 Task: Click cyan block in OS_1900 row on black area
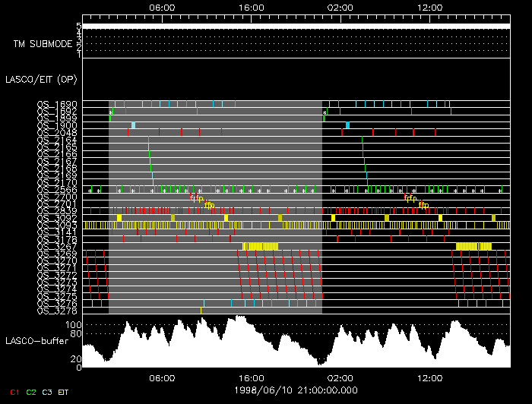[x=347, y=125]
